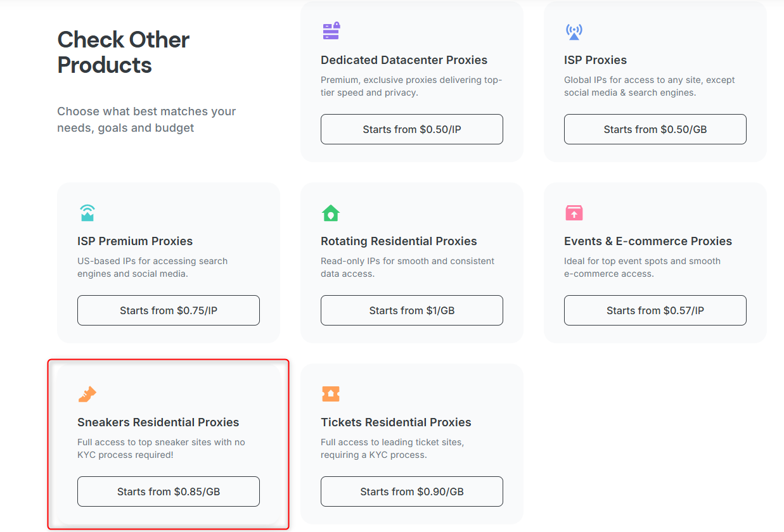
Task: Choose the Starts from $1/GB button
Action: tap(412, 310)
